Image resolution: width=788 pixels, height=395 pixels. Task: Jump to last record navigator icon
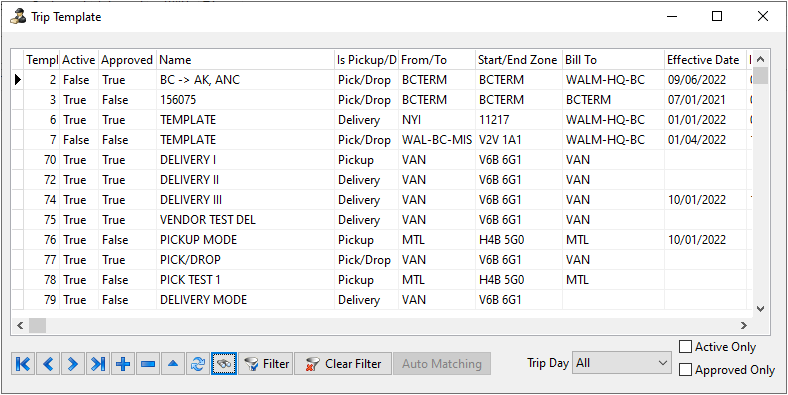[x=98, y=364]
